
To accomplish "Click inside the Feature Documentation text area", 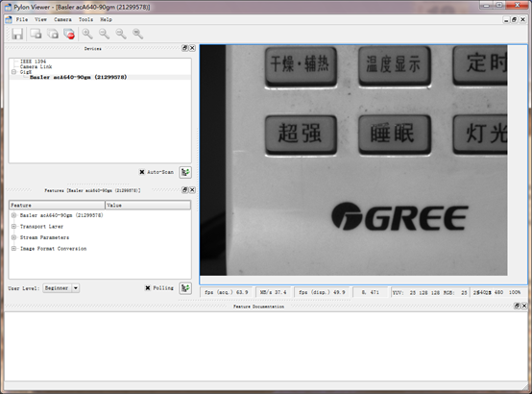I will pyautogui.click(x=266, y=346).
